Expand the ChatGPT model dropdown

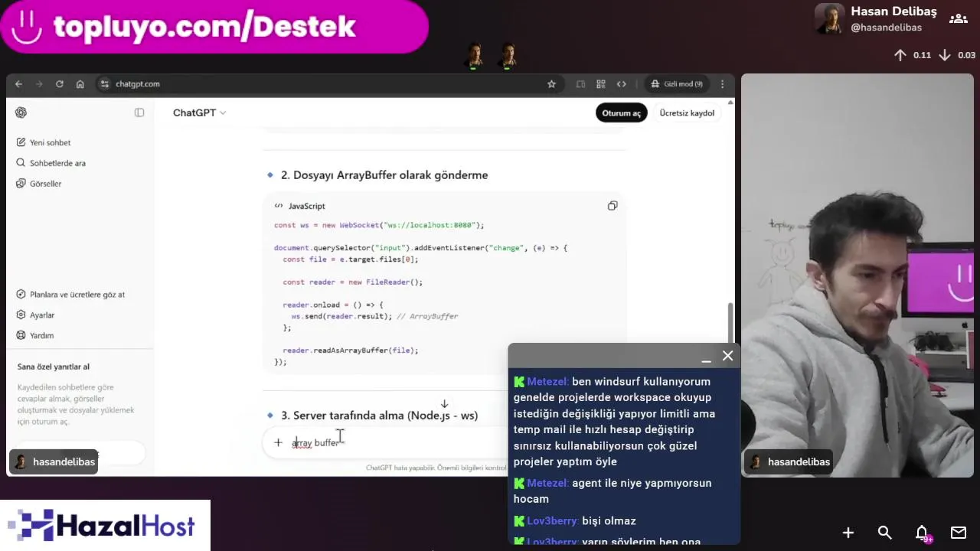click(199, 112)
